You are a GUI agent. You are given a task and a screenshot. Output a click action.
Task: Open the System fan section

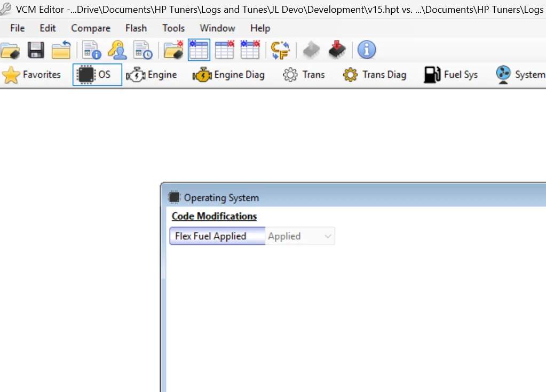pos(520,75)
